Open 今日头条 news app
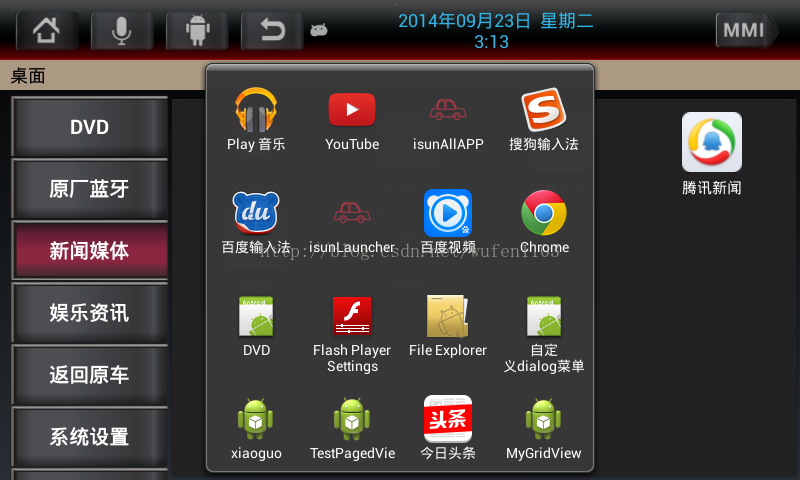800x480 pixels. 448,427
